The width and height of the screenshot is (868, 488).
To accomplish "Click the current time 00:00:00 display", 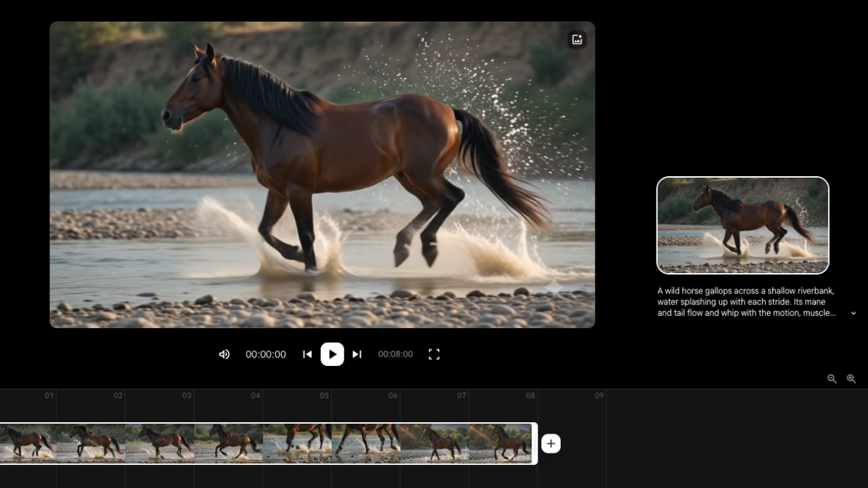I will (x=266, y=354).
